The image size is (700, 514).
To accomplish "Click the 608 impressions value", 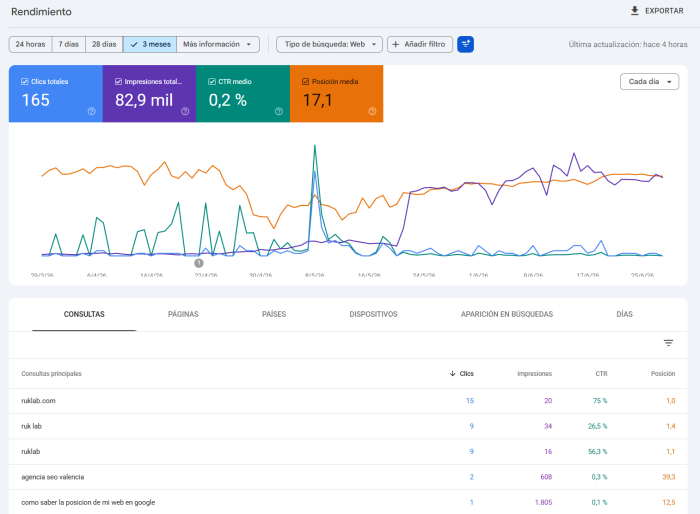I will pyautogui.click(x=546, y=477).
